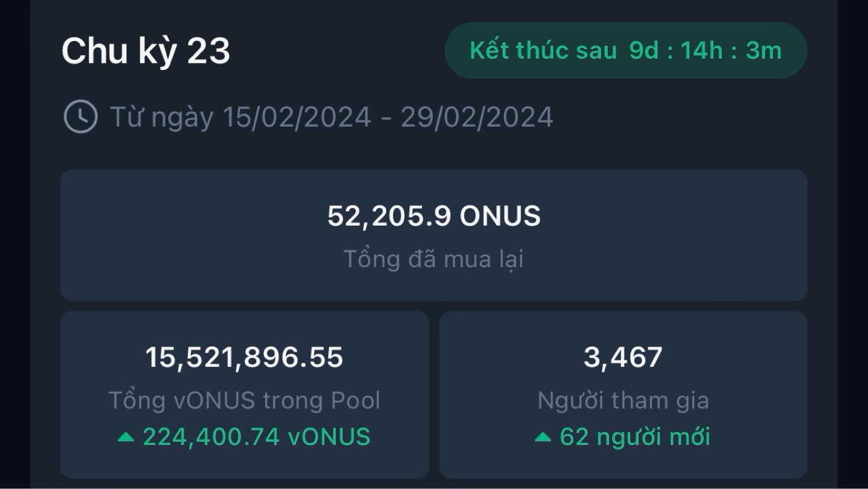Click the 'Kết thúc sau' text in badge
This screenshot has height=489, width=868.
tap(543, 50)
